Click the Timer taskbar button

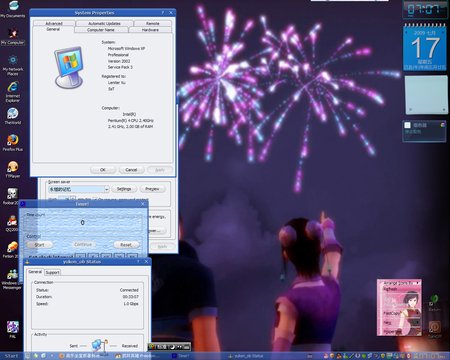[197, 356]
